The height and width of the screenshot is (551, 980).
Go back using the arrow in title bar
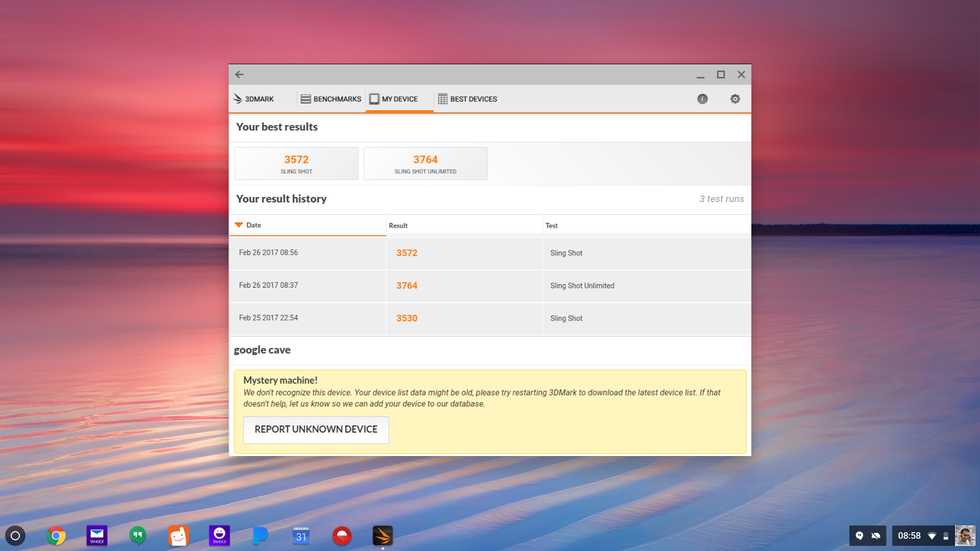(x=239, y=75)
